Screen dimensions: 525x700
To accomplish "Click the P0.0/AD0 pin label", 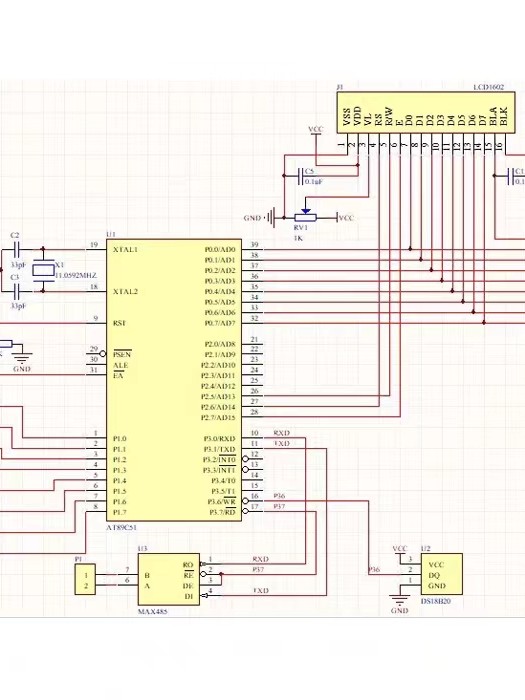I will (220, 250).
